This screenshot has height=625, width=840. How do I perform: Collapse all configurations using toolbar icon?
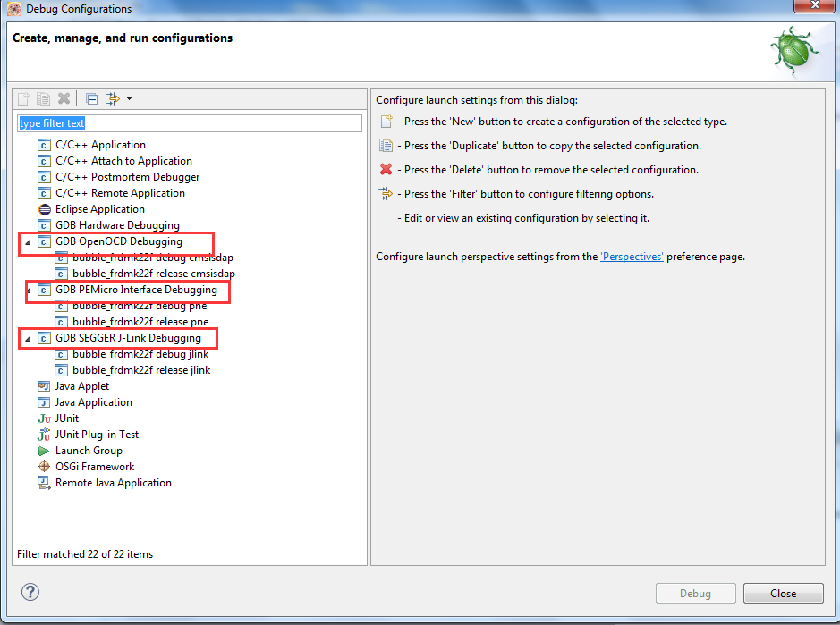pos(91,98)
